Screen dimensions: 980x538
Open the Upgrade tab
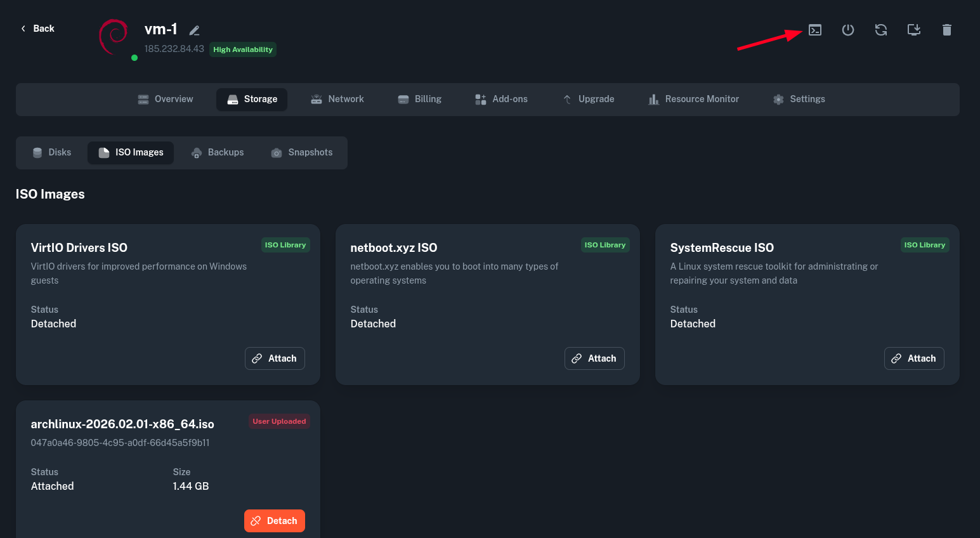click(589, 99)
